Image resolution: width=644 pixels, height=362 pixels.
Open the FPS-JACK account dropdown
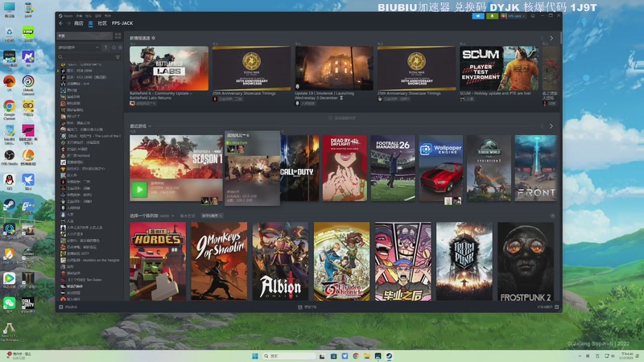513,16
